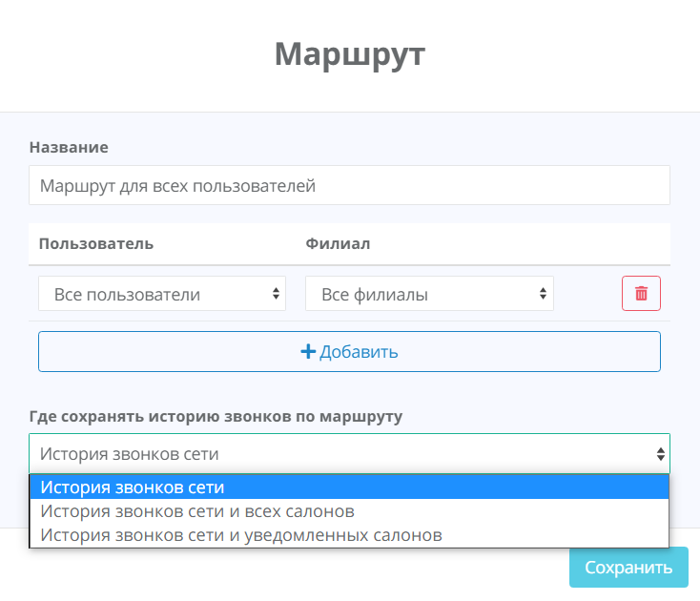
Task: Open the Все пользователи dropdown
Action: tap(161, 294)
